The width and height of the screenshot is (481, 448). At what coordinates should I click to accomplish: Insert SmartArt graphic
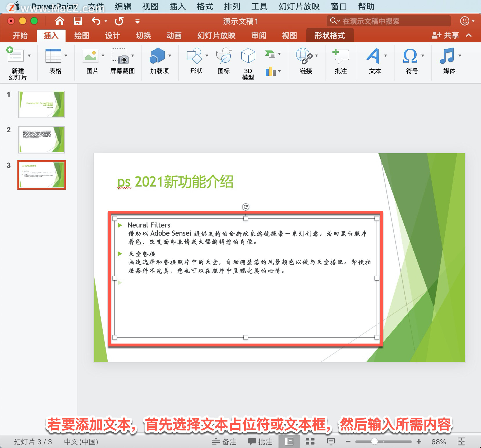(x=270, y=54)
